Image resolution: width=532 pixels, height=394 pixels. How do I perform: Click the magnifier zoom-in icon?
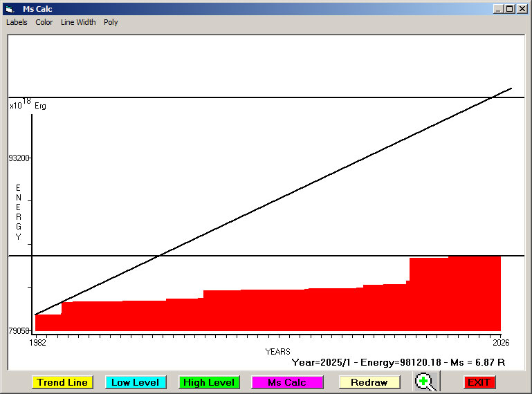427,382
